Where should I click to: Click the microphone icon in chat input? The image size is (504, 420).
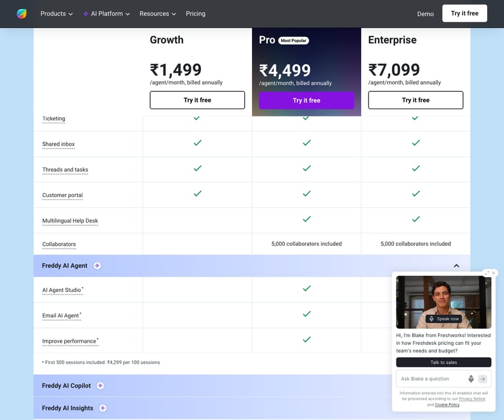[x=471, y=379]
